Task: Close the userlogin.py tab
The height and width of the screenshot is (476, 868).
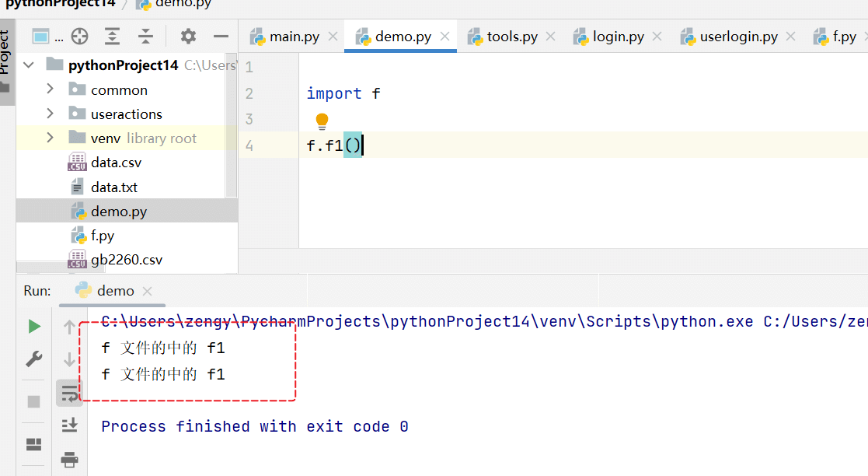Action: (790, 37)
